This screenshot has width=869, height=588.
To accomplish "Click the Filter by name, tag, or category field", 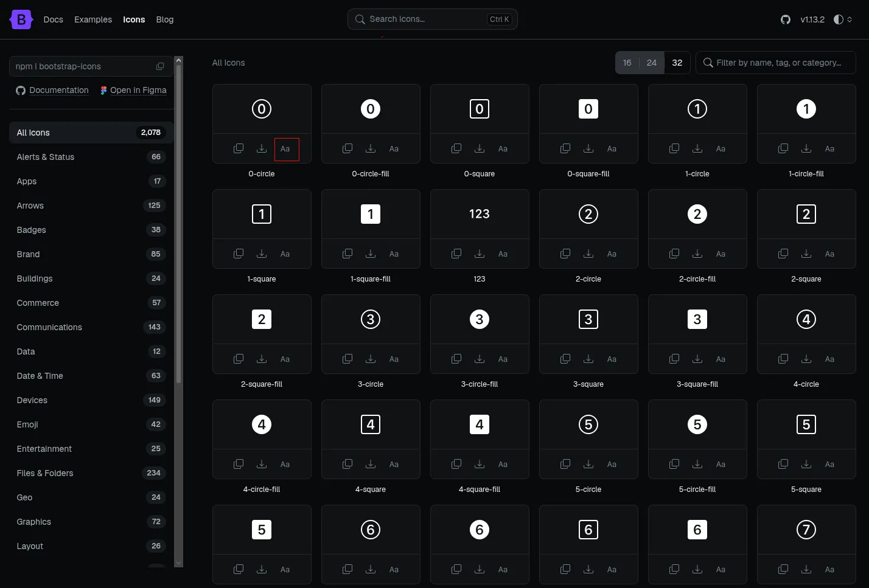I will click(x=776, y=63).
